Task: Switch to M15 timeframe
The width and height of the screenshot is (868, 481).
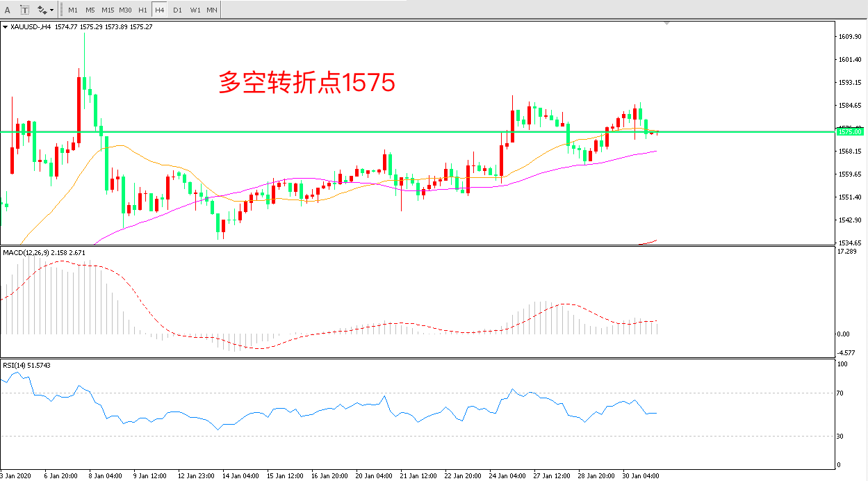Action: tap(108, 10)
